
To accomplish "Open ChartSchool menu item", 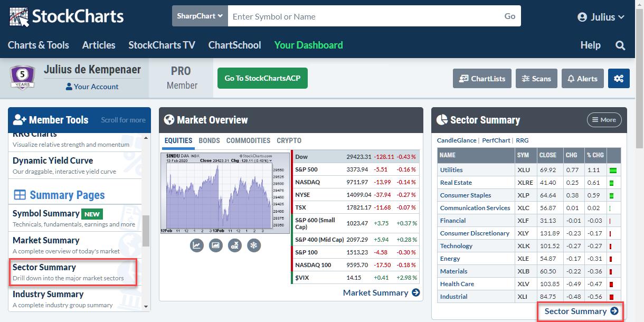I will click(x=234, y=45).
